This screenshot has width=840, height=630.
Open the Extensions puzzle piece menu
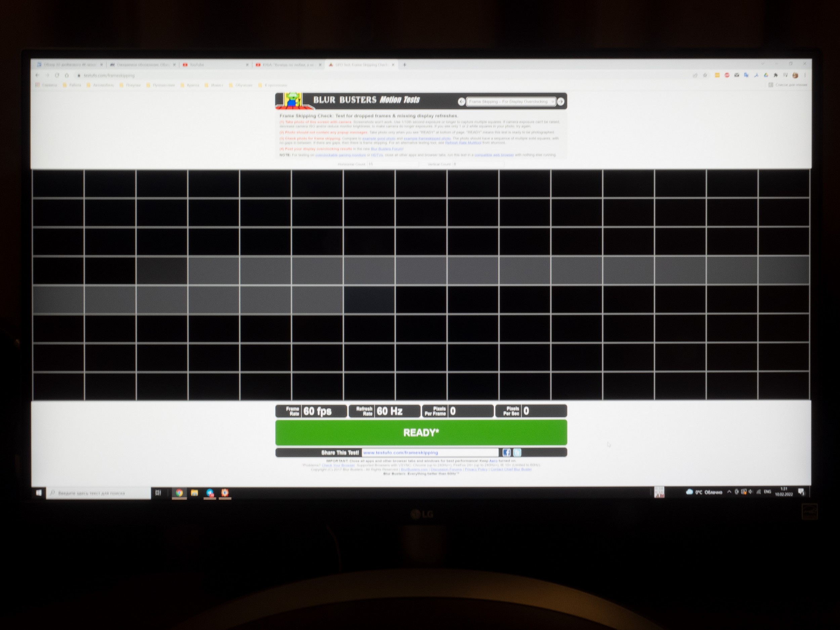pyautogui.click(x=775, y=75)
